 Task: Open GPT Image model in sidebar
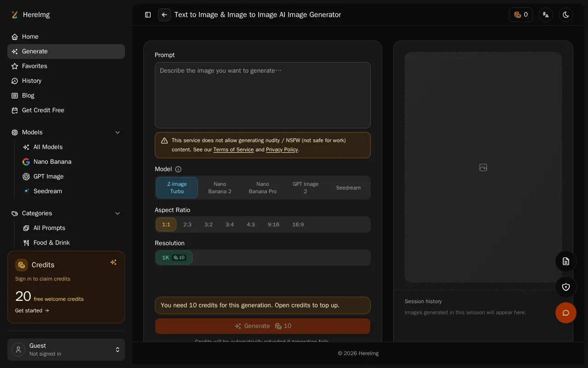pos(72,177)
